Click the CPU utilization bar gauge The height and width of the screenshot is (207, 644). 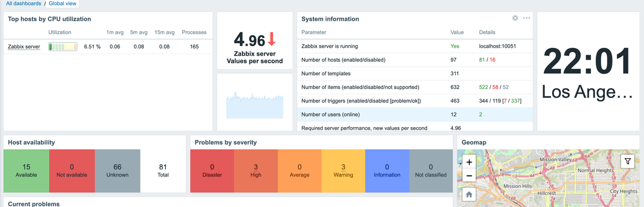click(x=63, y=47)
